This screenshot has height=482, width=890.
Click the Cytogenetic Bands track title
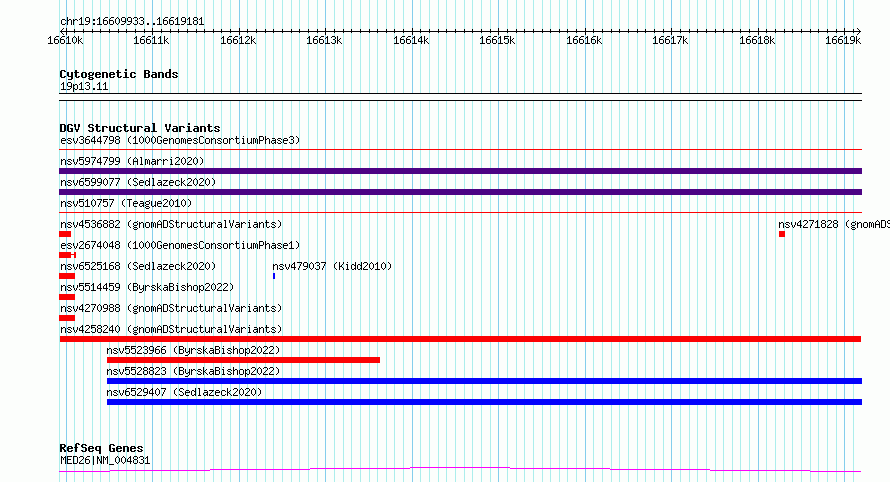[x=119, y=74]
